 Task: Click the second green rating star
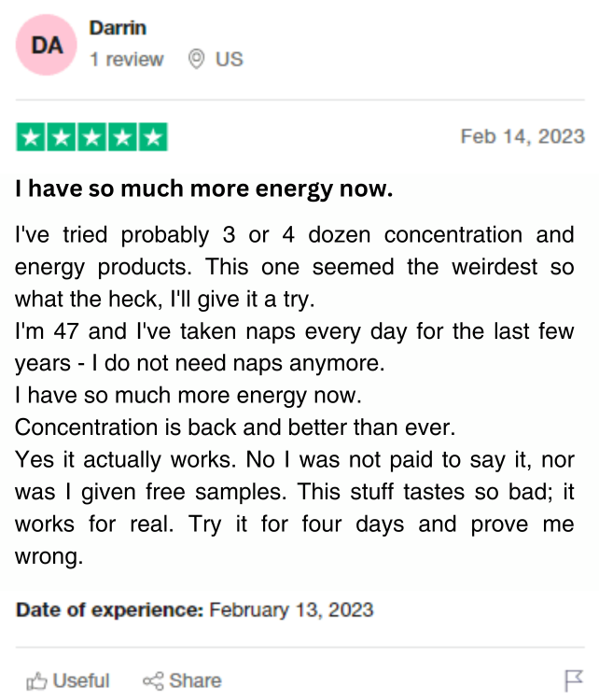click(x=62, y=138)
